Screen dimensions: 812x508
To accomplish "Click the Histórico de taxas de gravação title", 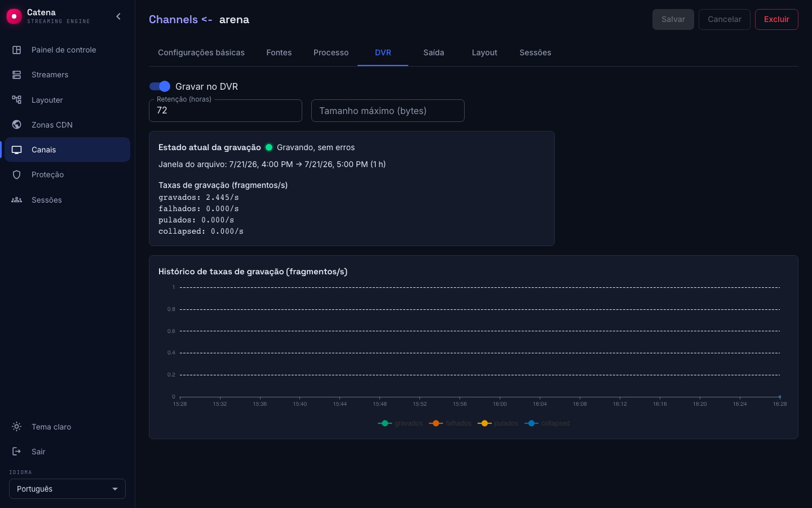I will point(253,271).
